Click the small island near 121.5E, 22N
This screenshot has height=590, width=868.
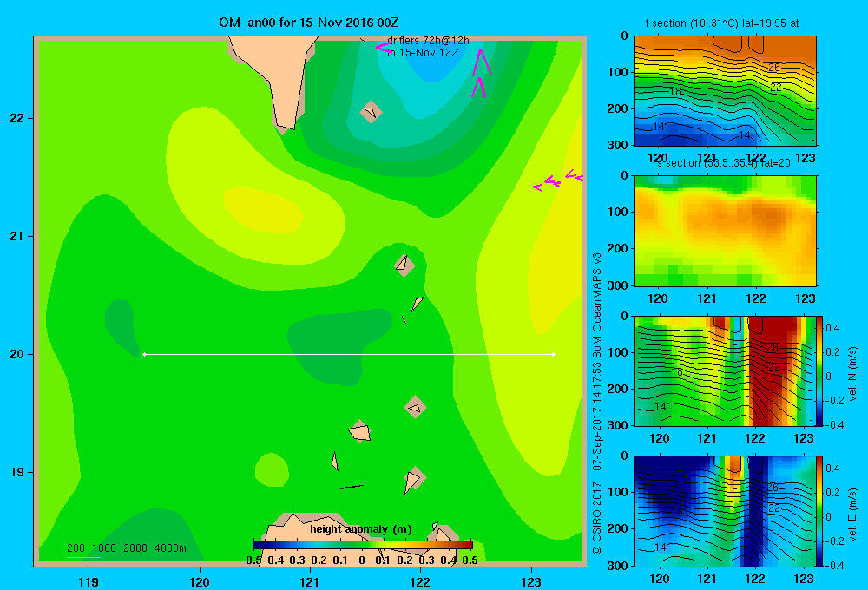tap(371, 111)
